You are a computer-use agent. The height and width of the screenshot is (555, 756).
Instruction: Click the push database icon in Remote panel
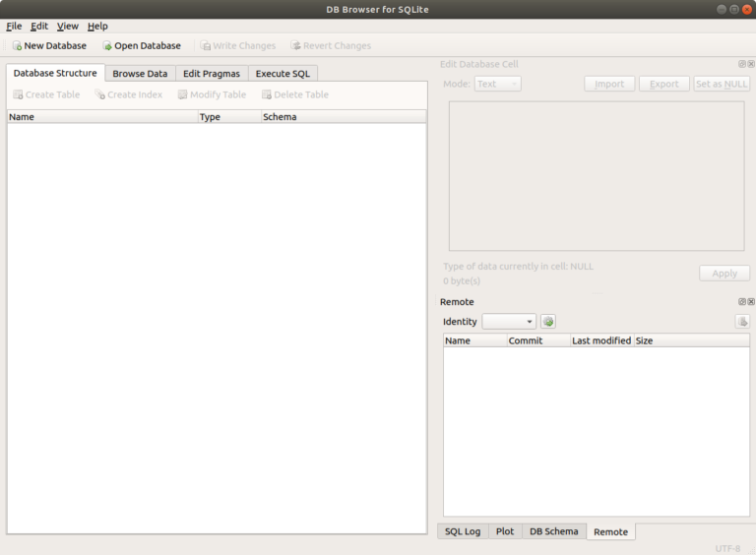pyautogui.click(x=743, y=322)
